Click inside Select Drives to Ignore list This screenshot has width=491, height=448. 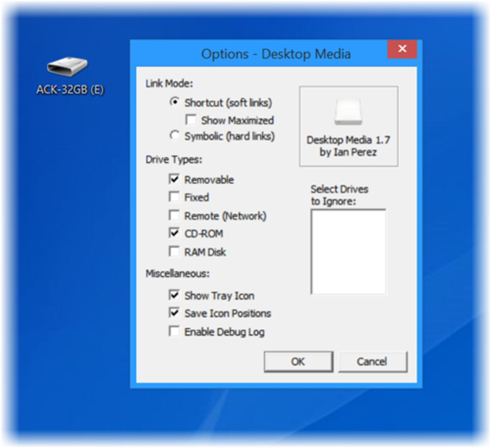tap(348, 251)
